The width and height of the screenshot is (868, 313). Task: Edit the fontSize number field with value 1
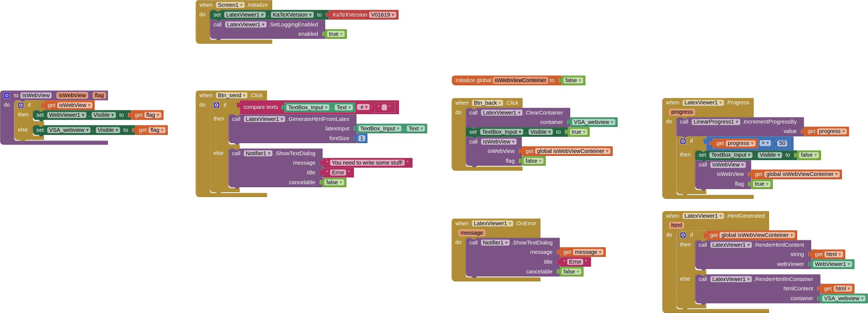coord(362,138)
